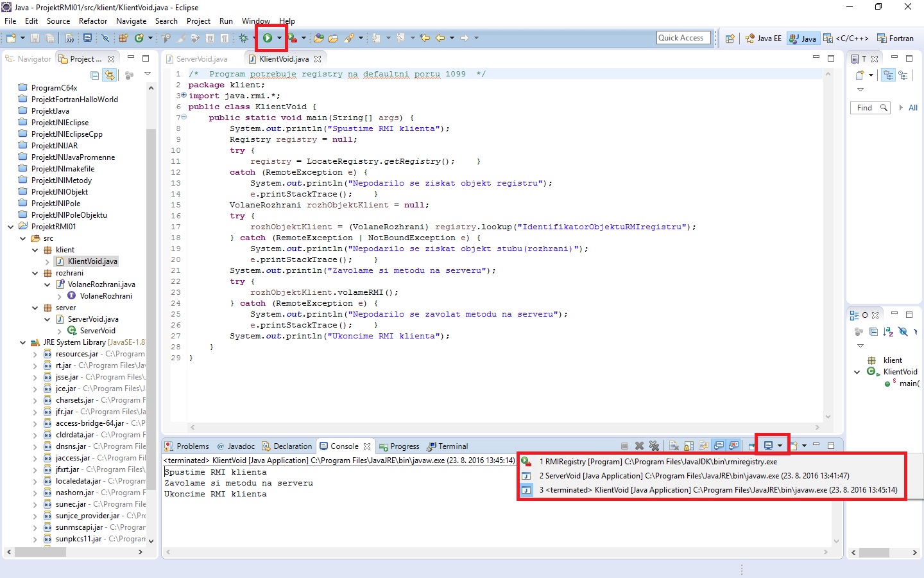Toggle show console on standard output change
This screenshot has height=578, width=924.
pos(719,446)
